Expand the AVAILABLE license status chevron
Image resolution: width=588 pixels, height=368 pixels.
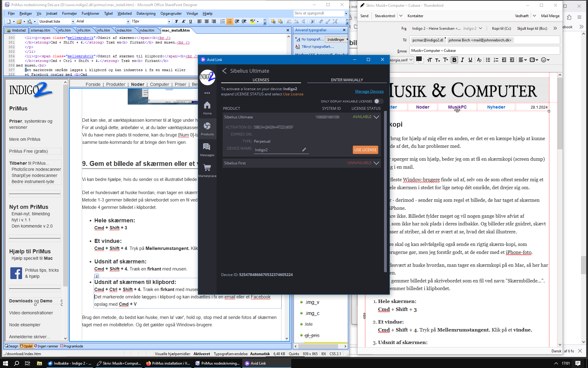click(376, 117)
